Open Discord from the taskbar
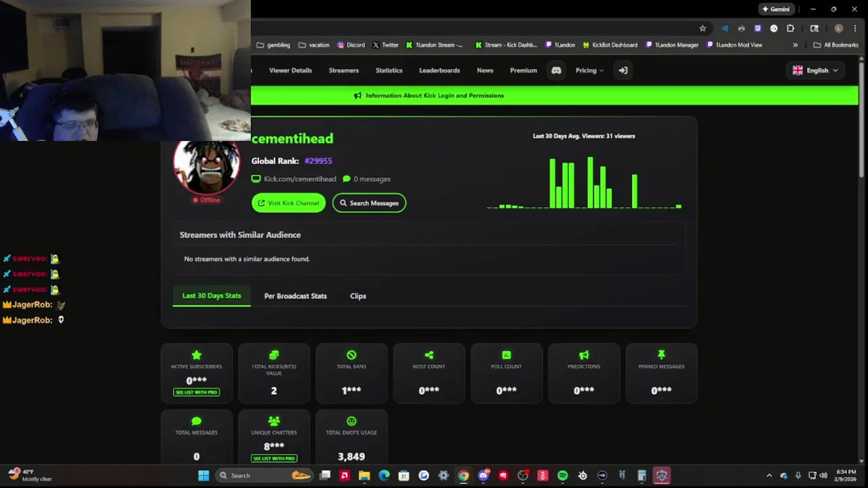This screenshot has width=868, height=488. pyautogui.click(x=483, y=476)
